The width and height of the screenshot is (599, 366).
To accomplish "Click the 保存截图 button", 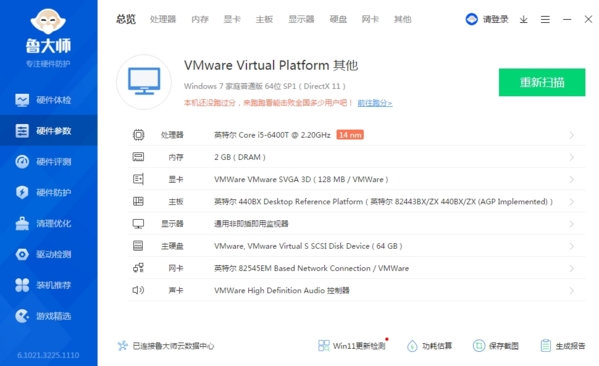I will 495,346.
